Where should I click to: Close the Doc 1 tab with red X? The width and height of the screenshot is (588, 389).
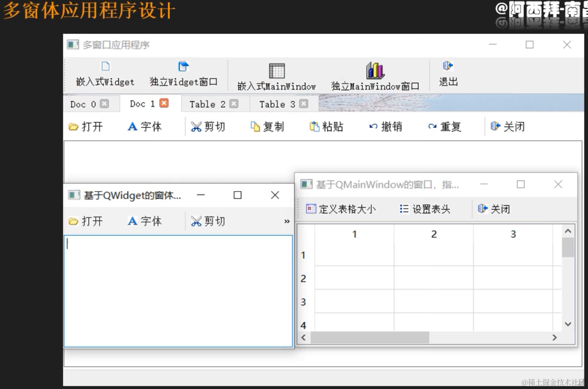[x=164, y=103]
